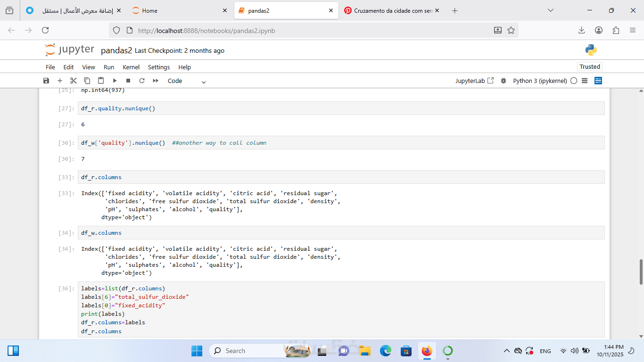Reload the page in browser
The height and width of the screenshot is (362, 644).
(45, 30)
